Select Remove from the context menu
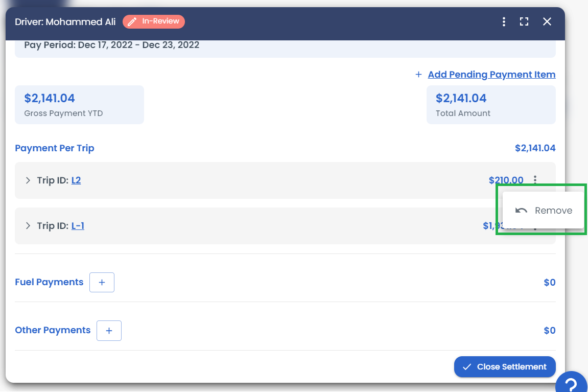Screen dimensions: 588x392 tap(553, 211)
